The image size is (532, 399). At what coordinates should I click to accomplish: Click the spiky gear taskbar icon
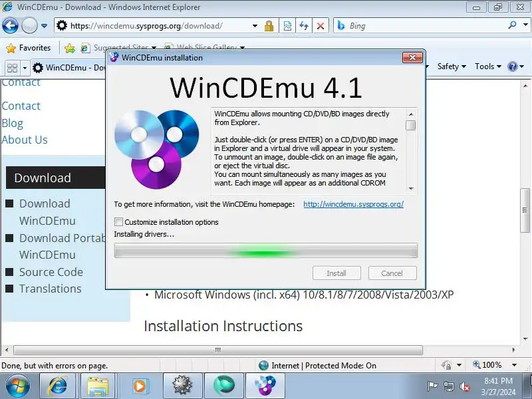[x=182, y=386]
